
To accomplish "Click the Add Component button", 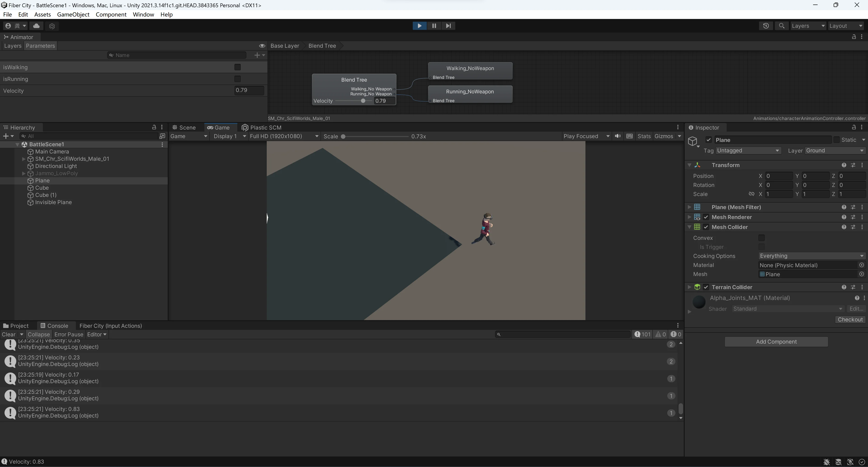I will click(x=776, y=342).
